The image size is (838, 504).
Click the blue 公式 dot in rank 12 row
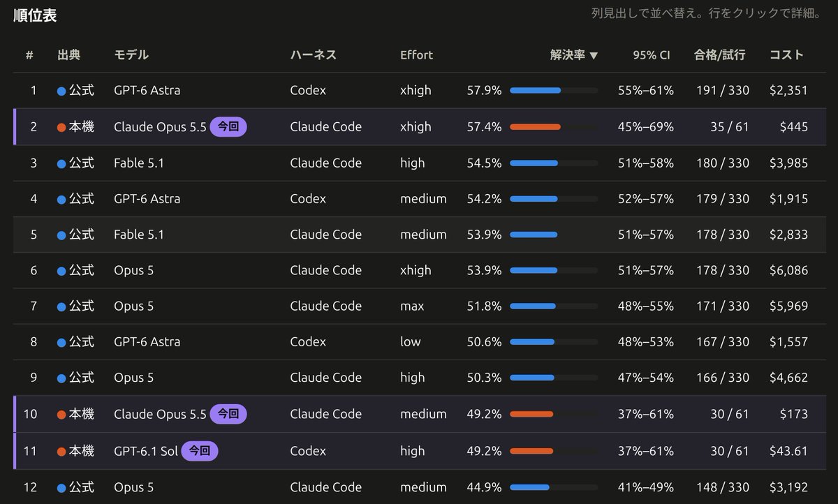61,488
